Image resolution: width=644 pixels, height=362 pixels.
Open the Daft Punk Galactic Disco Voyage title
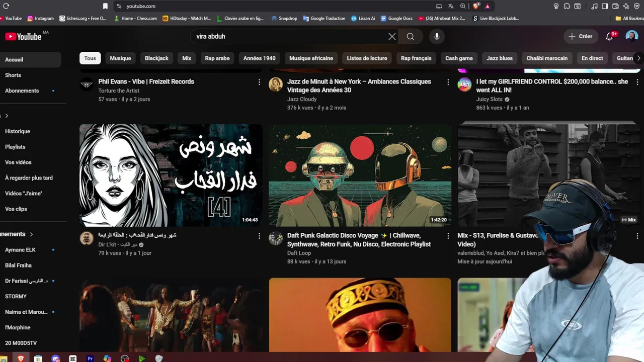(359, 240)
